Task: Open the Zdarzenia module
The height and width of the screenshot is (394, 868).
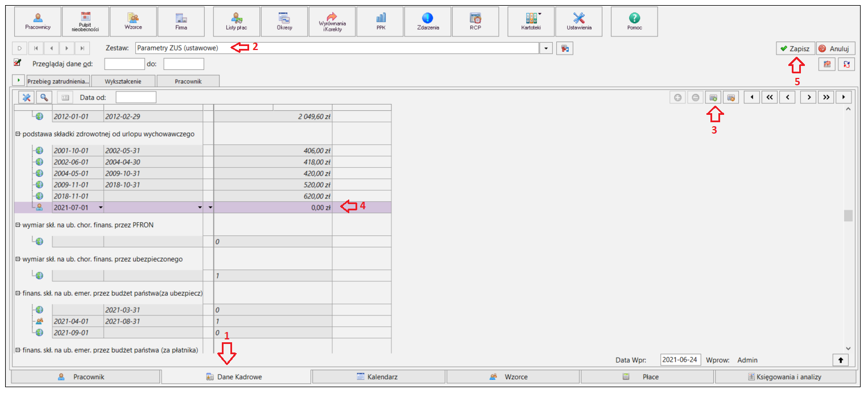Action: (428, 22)
